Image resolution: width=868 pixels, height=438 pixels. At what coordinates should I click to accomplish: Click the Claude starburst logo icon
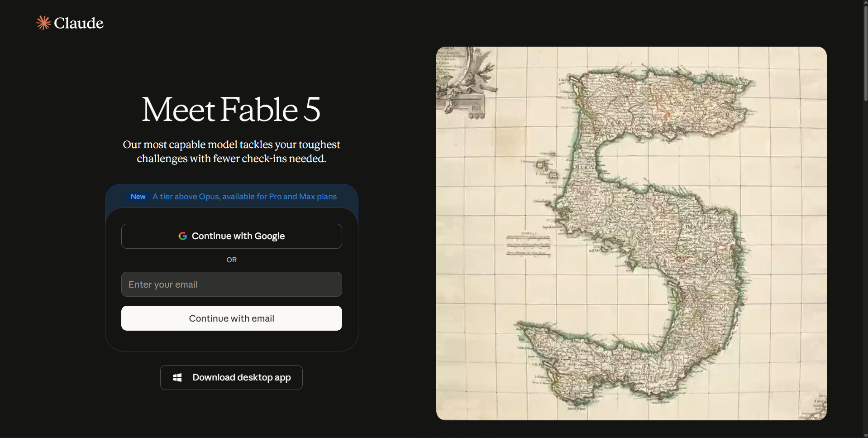tap(43, 23)
